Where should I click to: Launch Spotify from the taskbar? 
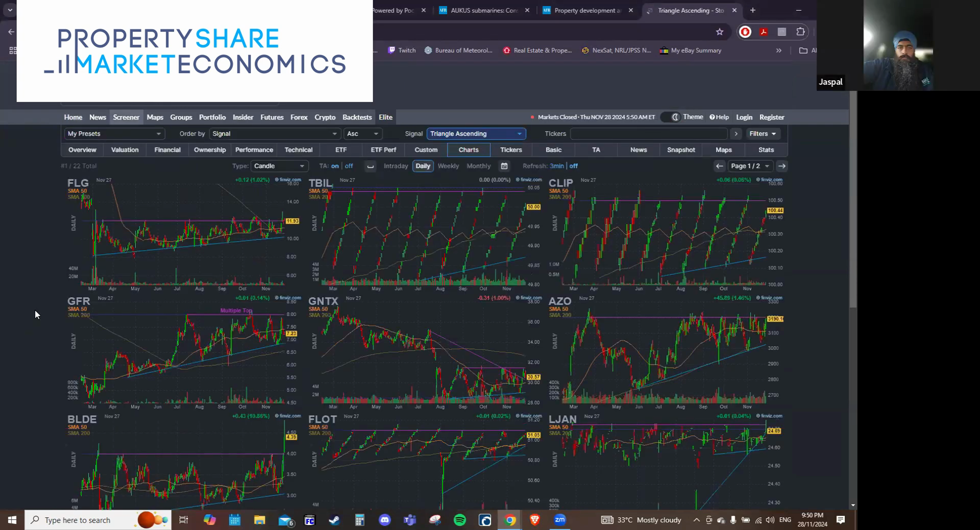coord(460,520)
